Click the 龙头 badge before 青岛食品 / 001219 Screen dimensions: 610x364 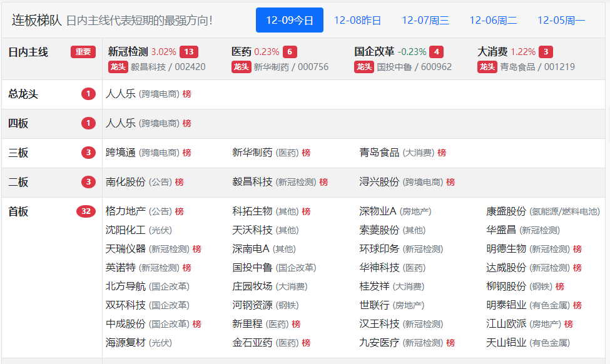487,67
